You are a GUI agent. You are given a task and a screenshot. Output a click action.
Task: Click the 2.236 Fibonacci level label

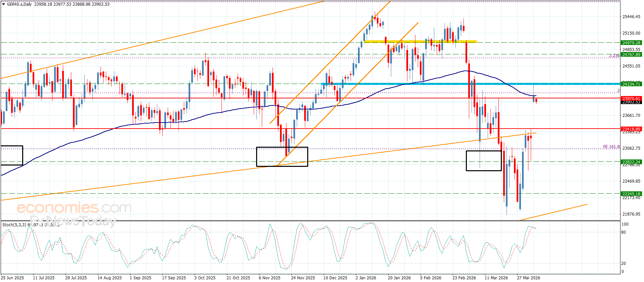point(614,56)
